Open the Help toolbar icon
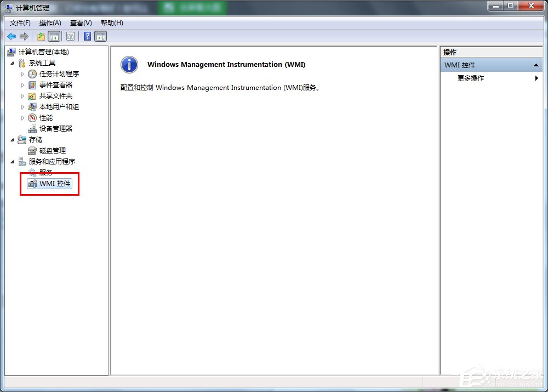 [x=87, y=36]
